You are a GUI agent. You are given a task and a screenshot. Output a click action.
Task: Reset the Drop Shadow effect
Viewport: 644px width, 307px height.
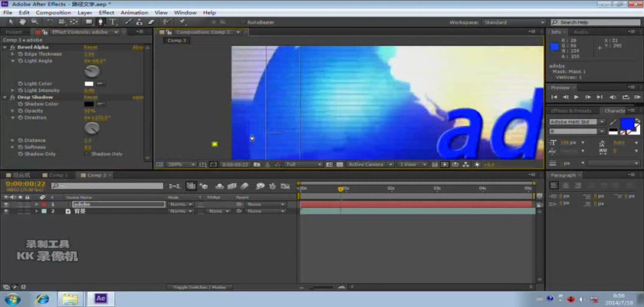pos(90,97)
